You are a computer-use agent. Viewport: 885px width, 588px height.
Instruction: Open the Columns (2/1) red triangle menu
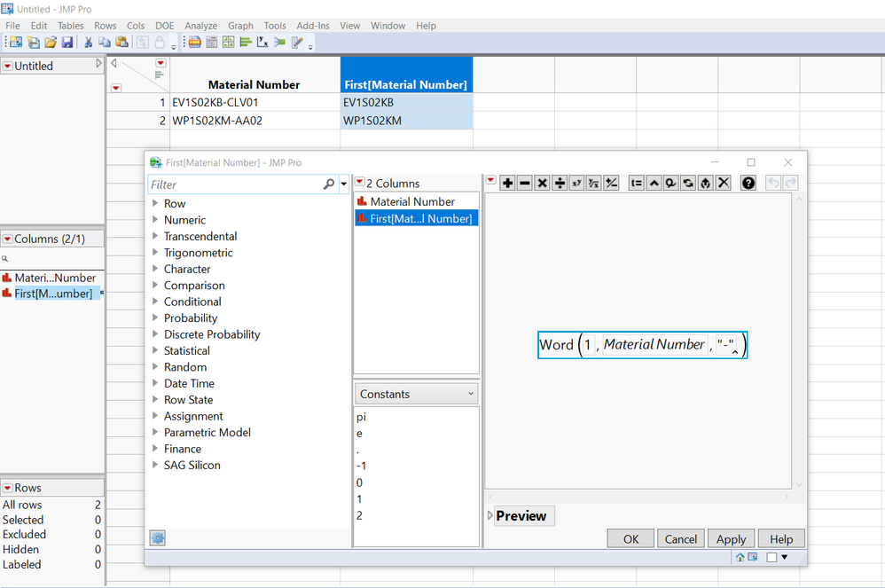[x=8, y=239]
